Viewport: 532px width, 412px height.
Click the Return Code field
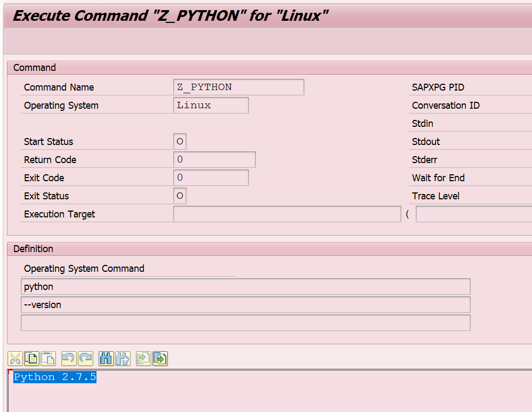(214, 159)
